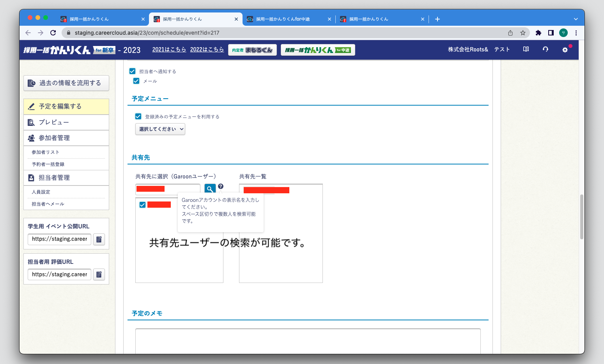Uncheck the 担当者へ通知する checkbox

[133, 71]
